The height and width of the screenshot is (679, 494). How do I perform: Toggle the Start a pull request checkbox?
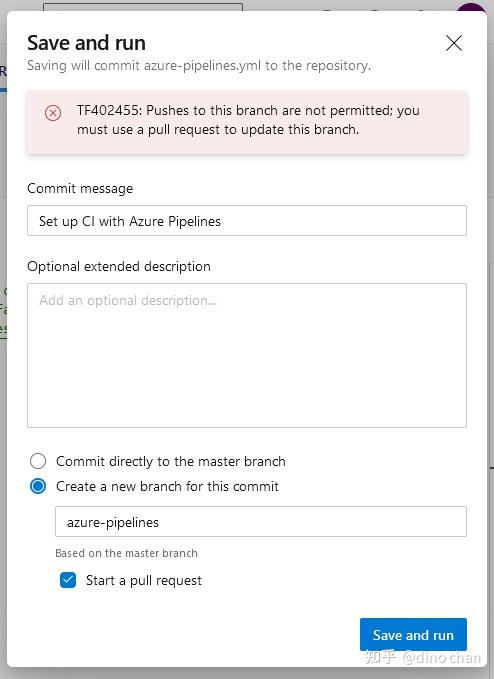click(x=68, y=580)
